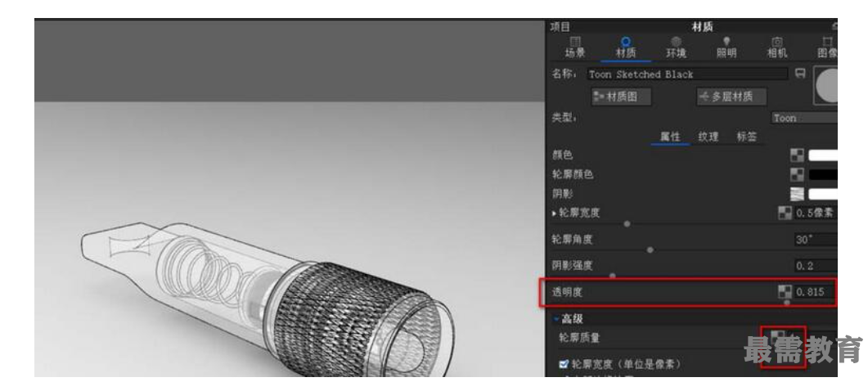868x382 pixels.
Task: Expand the 轮廓宽度 disclosure arrow
Action: click(555, 213)
